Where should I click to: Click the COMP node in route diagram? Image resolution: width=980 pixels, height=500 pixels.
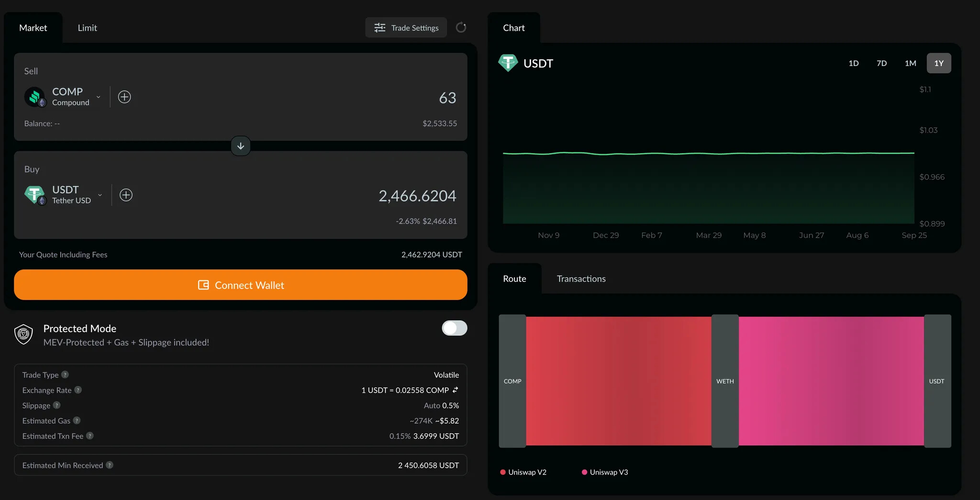[x=512, y=381]
